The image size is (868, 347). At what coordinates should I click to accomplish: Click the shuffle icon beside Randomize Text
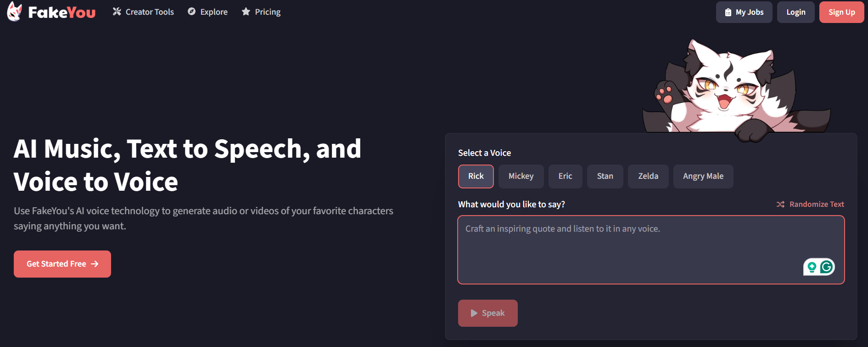tap(780, 205)
